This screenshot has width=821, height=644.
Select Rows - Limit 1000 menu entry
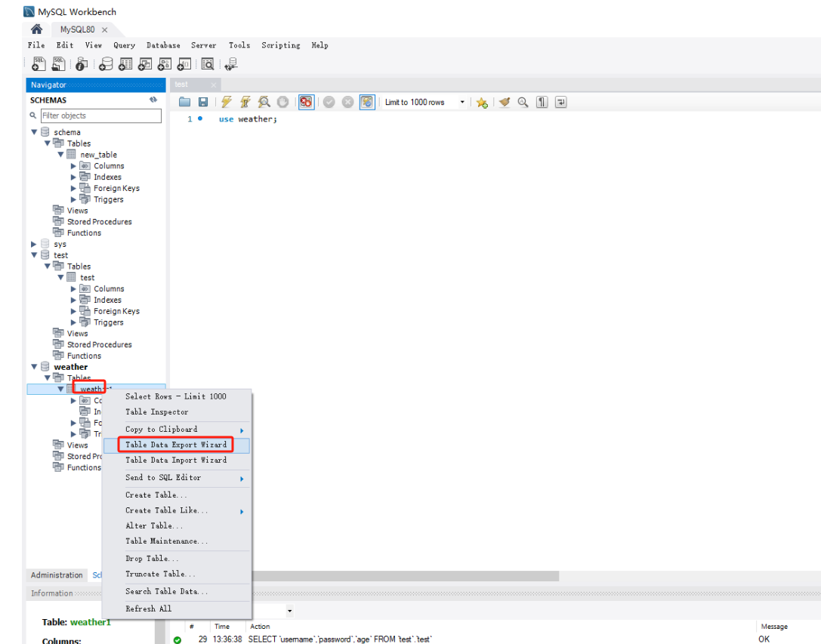(177, 396)
